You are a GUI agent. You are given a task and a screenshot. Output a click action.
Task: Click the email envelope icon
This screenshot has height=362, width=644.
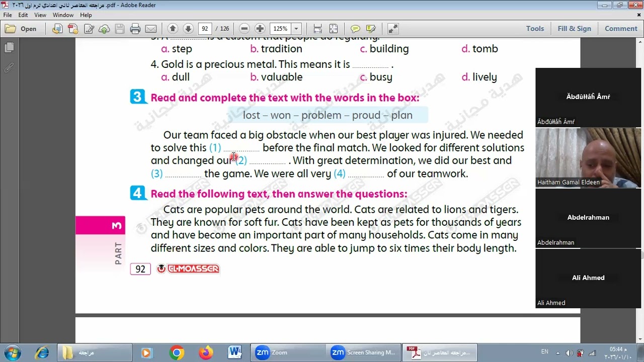point(150,29)
